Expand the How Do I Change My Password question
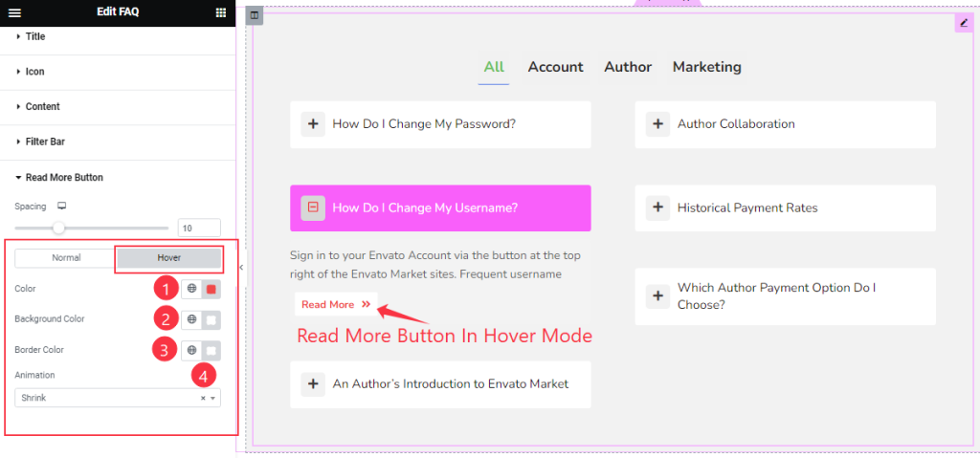This screenshot has width=980, height=458. point(440,124)
